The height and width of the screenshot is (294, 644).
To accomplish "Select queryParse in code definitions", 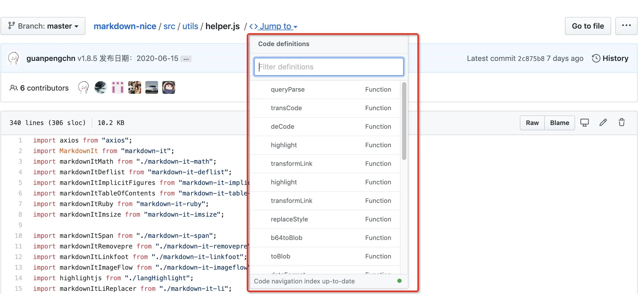I will click(288, 90).
